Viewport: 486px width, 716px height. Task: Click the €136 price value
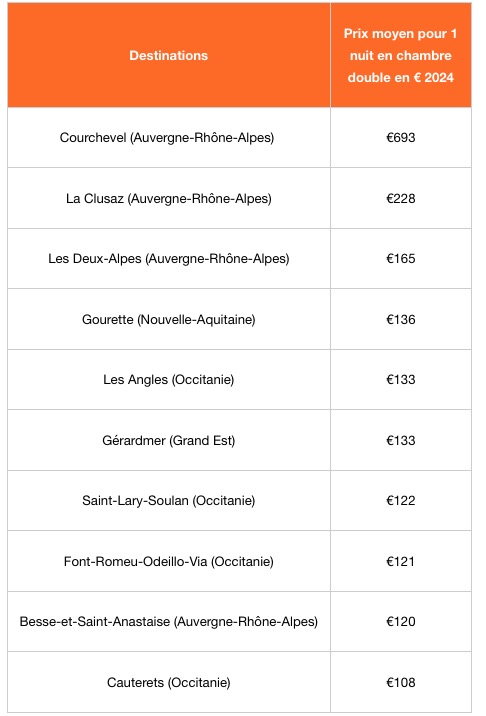click(401, 319)
